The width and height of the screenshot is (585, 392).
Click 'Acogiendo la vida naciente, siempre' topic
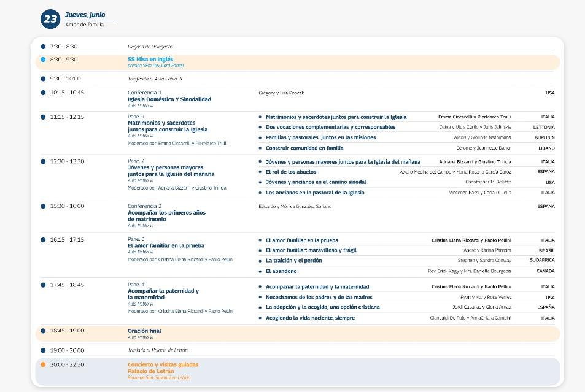[x=310, y=318]
